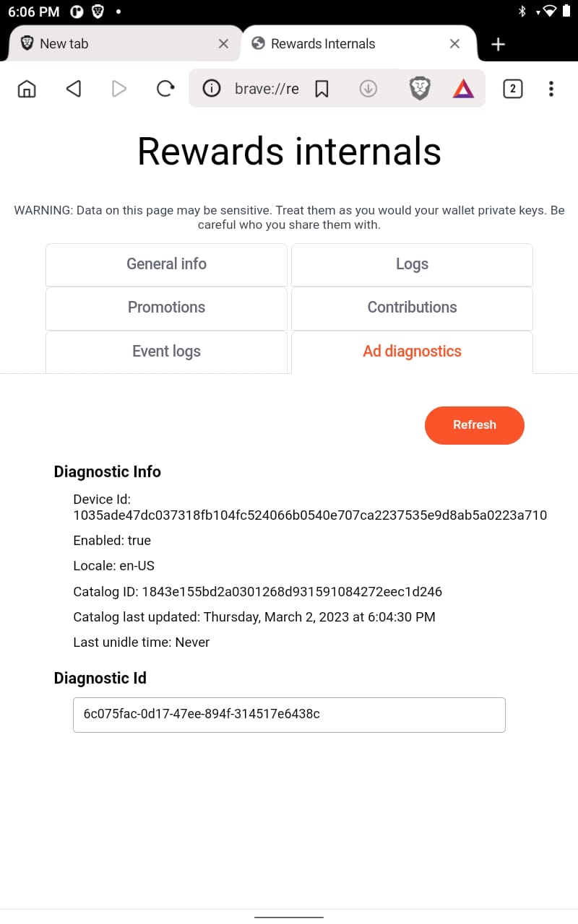578x924 pixels.
Task: Tap the home icon in the toolbar
Action: tap(26, 88)
